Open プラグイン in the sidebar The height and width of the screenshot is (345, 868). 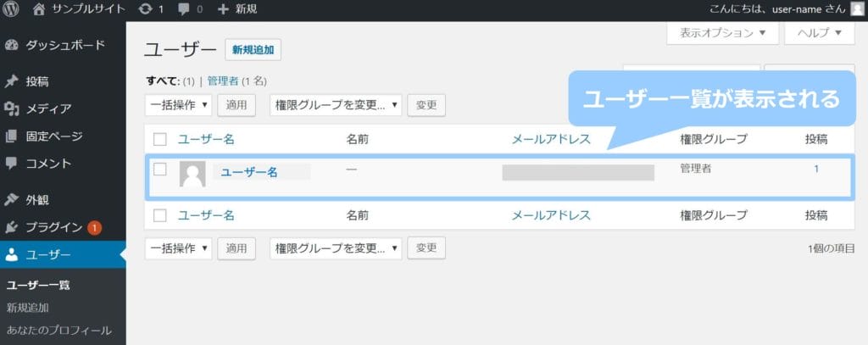point(53,227)
